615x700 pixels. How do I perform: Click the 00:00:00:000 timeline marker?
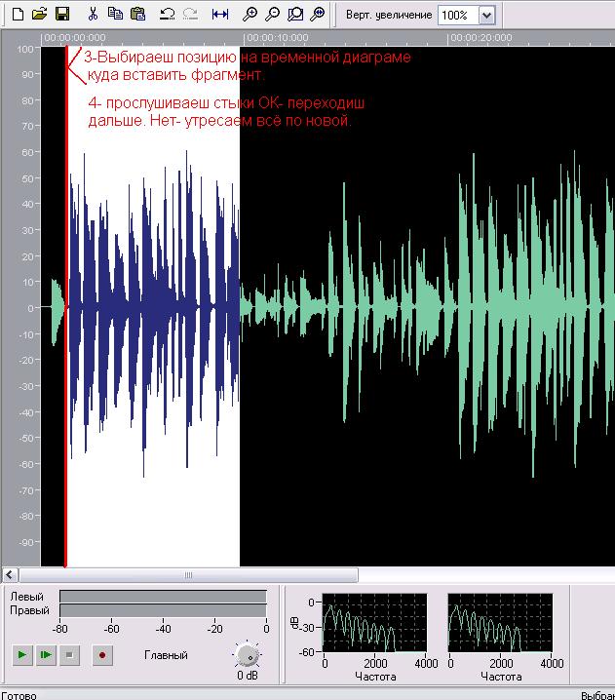tap(74, 38)
